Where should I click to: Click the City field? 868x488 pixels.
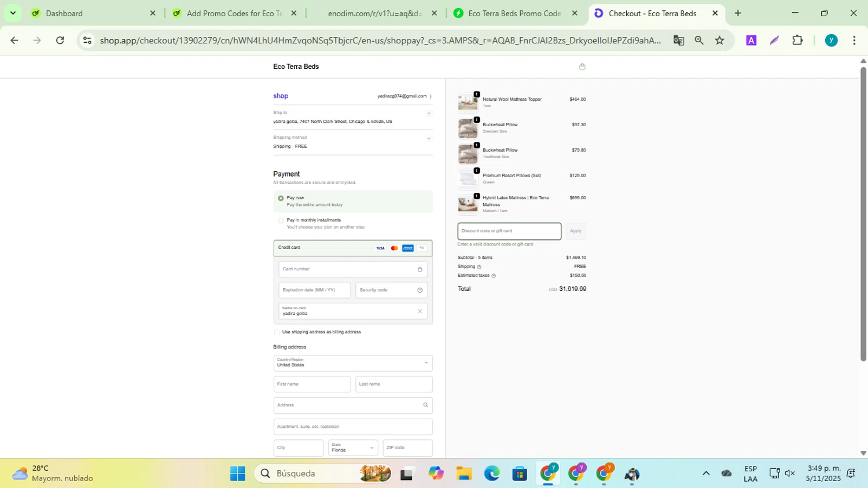[x=299, y=448]
